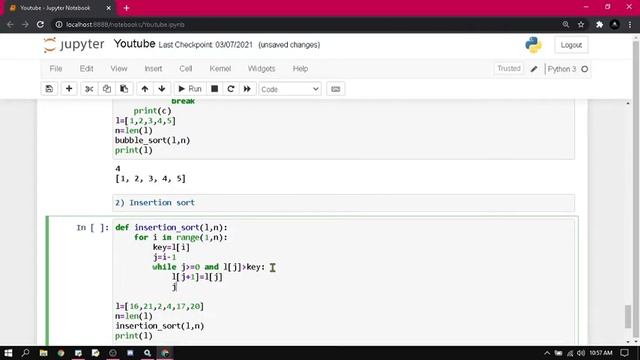640x360 pixels.
Task: Save and checkpoint the notebook
Action: [49, 89]
